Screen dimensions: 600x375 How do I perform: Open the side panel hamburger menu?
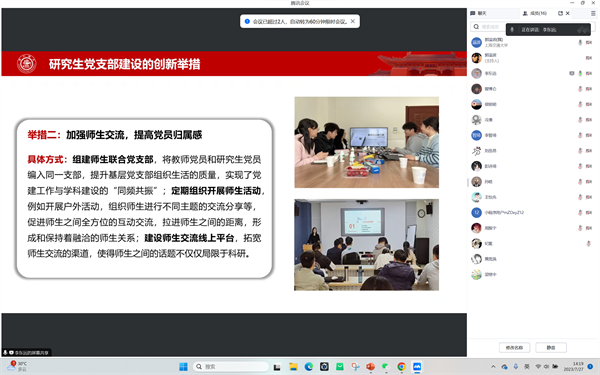click(x=593, y=13)
